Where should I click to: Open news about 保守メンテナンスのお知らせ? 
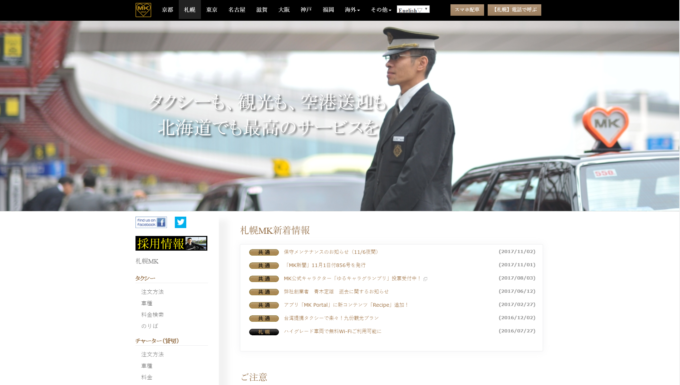tap(331, 252)
